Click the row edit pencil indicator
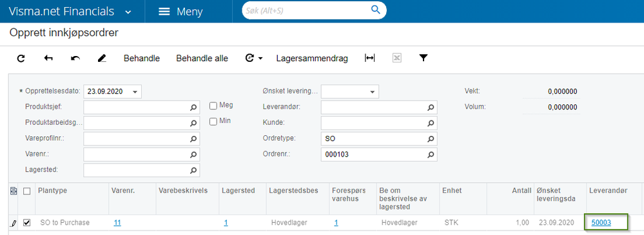Viewport: 644px width, 235px height. [14, 223]
